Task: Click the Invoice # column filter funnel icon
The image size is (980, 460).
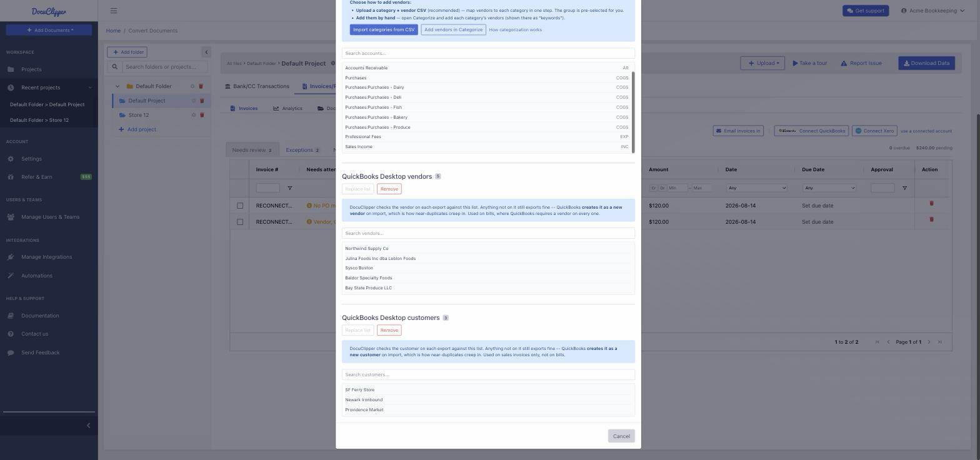Action: [289, 188]
